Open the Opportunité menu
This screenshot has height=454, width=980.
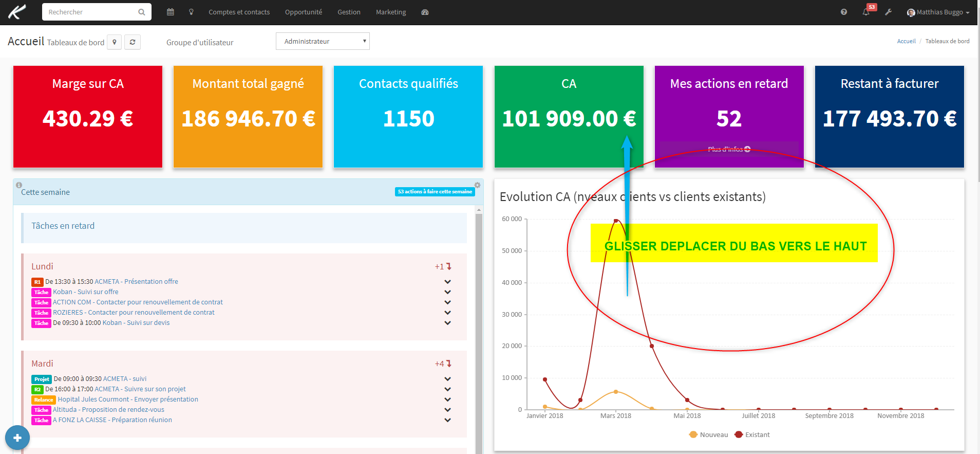click(x=304, y=12)
